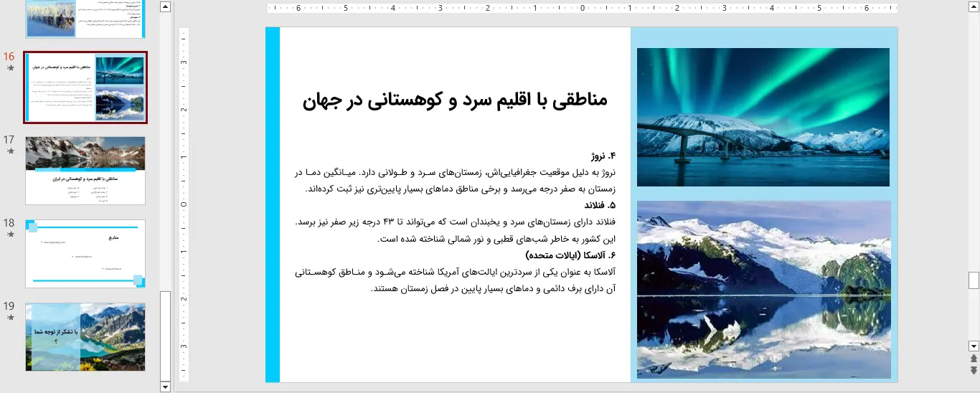This screenshot has width=980, height=393.
Task: Open slide 17 thumbnail with mountain lake header
Action: (85, 171)
